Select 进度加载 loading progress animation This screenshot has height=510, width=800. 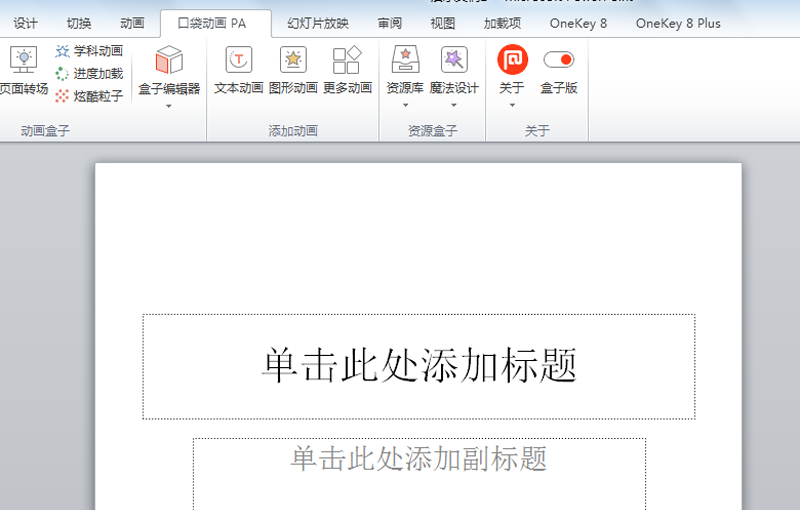click(x=89, y=73)
